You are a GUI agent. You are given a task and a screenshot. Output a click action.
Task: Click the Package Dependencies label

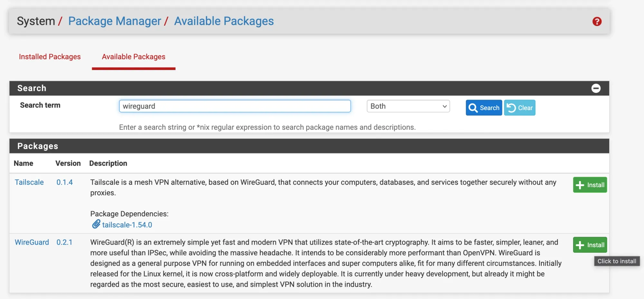(129, 214)
